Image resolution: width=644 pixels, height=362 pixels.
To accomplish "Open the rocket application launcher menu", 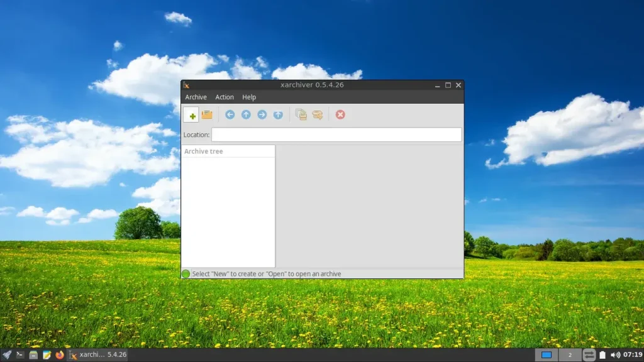I will pos(6,354).
